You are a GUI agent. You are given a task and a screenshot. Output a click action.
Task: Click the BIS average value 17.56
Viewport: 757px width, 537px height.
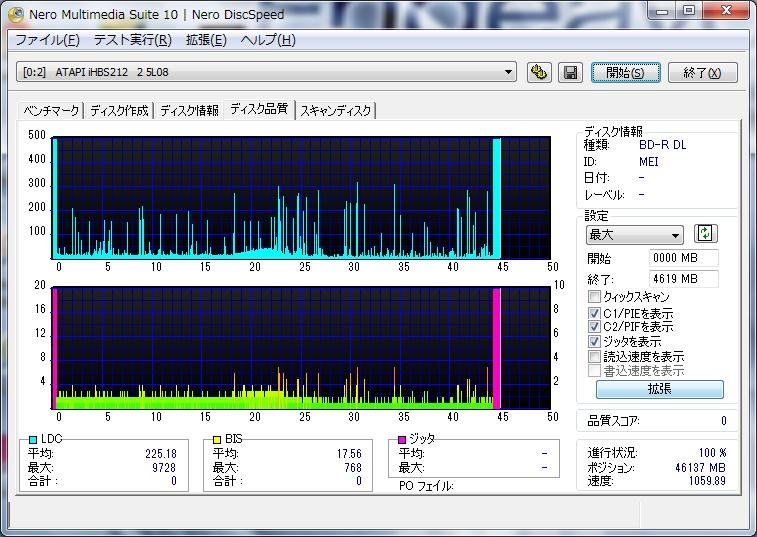[349, 454]
